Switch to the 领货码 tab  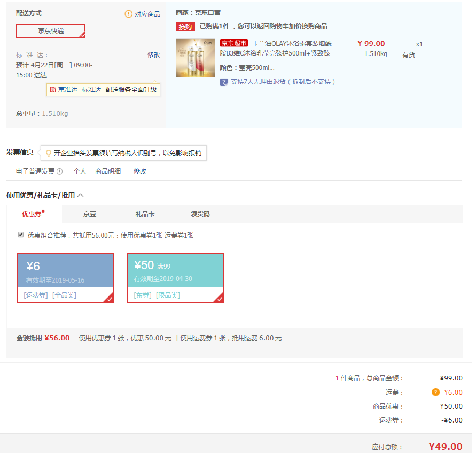200,214
